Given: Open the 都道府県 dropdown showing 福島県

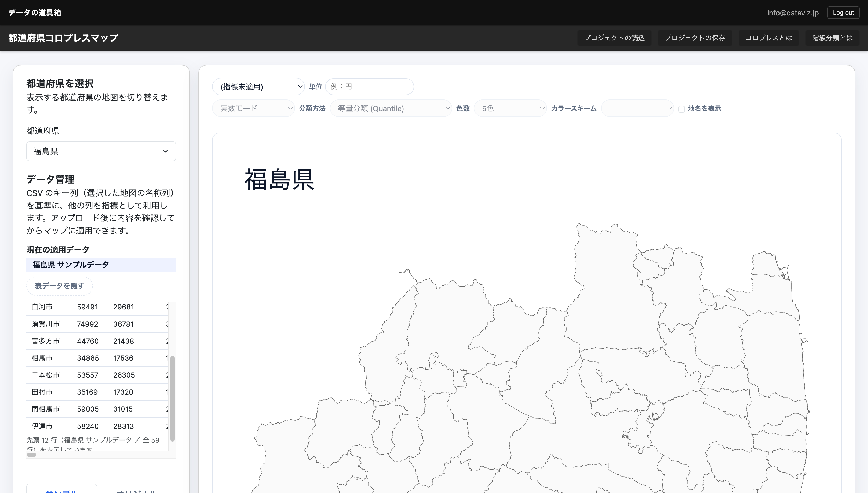Looking at the screenshot, I should click(101, 151).
